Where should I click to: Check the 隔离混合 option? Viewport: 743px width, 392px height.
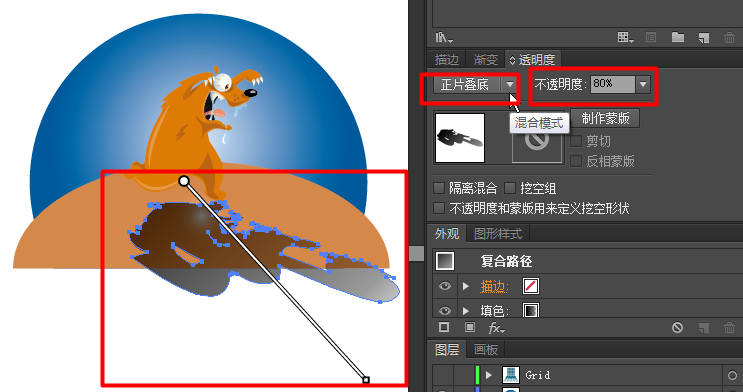point(439,188)
